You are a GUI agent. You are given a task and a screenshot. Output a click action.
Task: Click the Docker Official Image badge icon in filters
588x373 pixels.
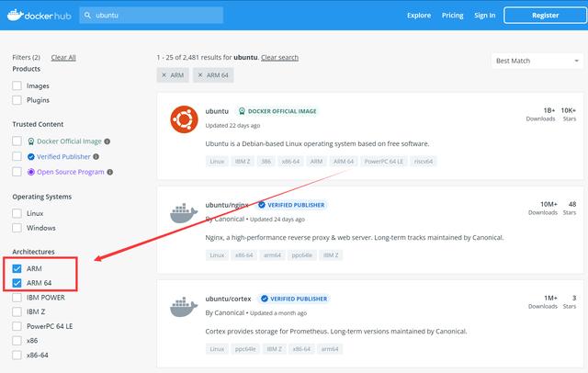coord(31,141)
